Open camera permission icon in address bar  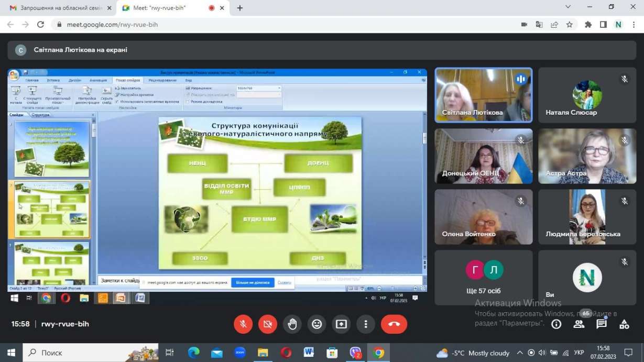click(x=524, y=25)
